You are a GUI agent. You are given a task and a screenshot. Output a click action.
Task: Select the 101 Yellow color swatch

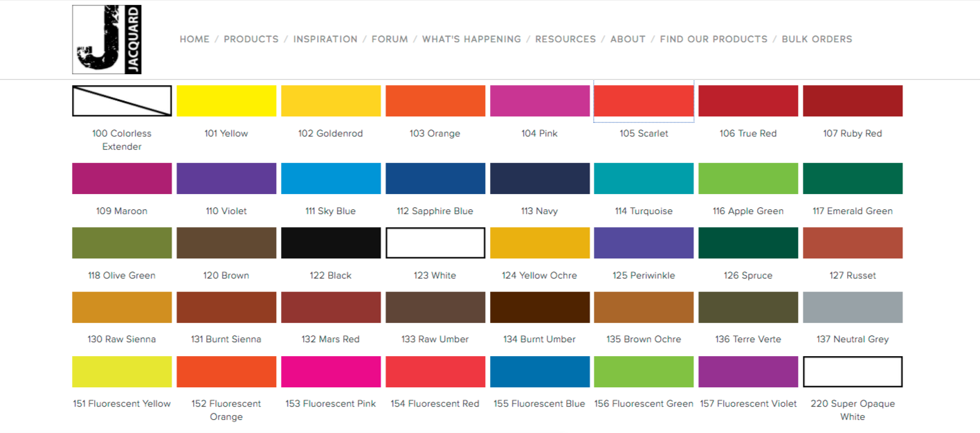[226, 100]
